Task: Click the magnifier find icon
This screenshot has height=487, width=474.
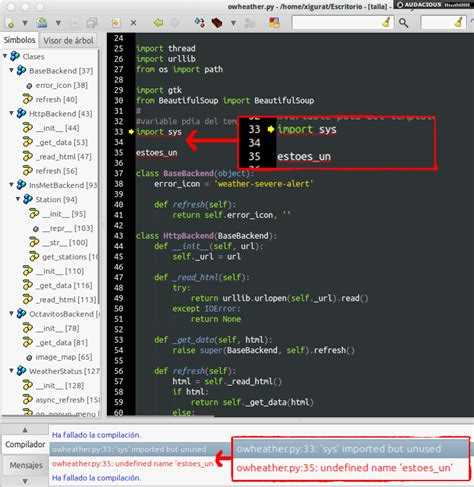Action: click(x=403, y=23)
